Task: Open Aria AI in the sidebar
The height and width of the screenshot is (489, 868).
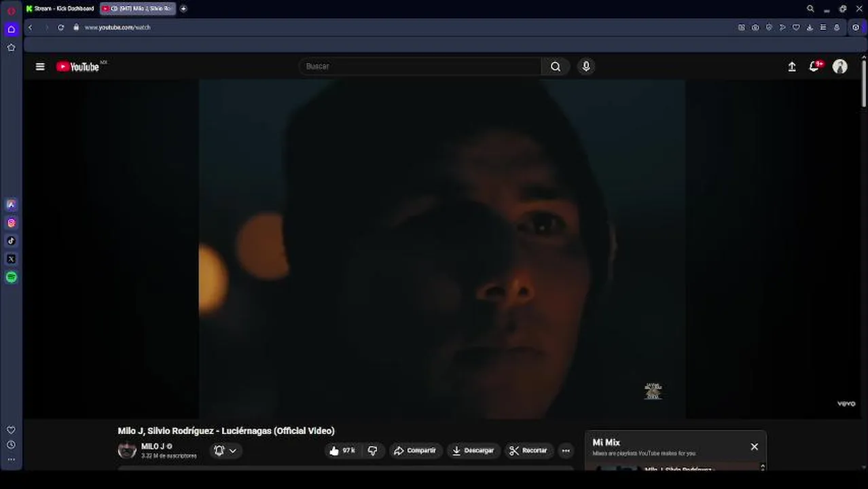Action: point(11,204)
